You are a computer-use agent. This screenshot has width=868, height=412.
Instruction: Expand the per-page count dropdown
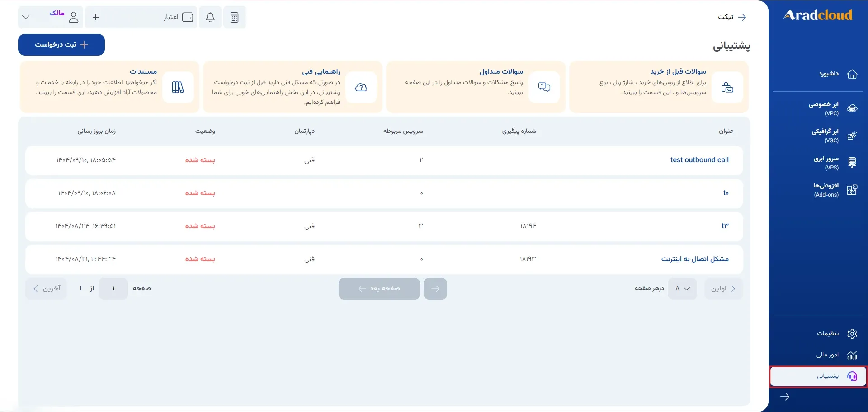[682, 289]
